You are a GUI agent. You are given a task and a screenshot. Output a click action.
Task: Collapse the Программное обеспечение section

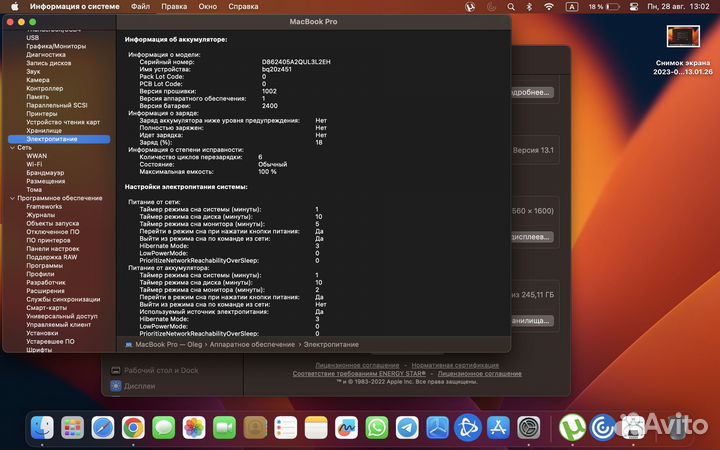[x=12, y=198]
